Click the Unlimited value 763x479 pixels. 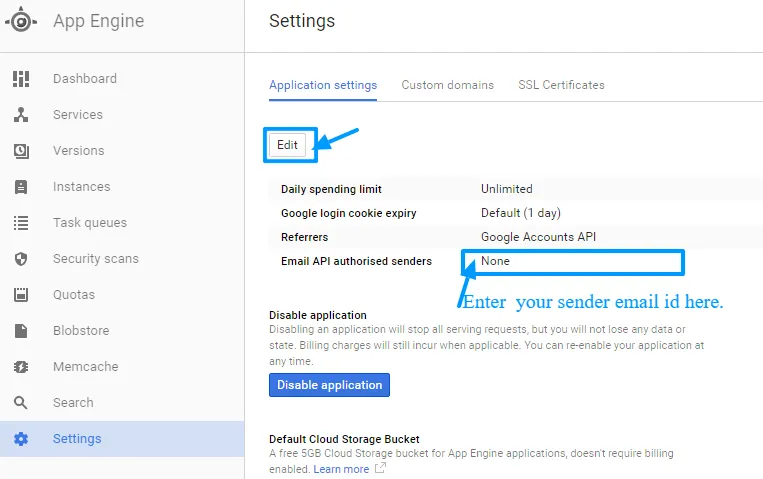[x=507, y=189]
